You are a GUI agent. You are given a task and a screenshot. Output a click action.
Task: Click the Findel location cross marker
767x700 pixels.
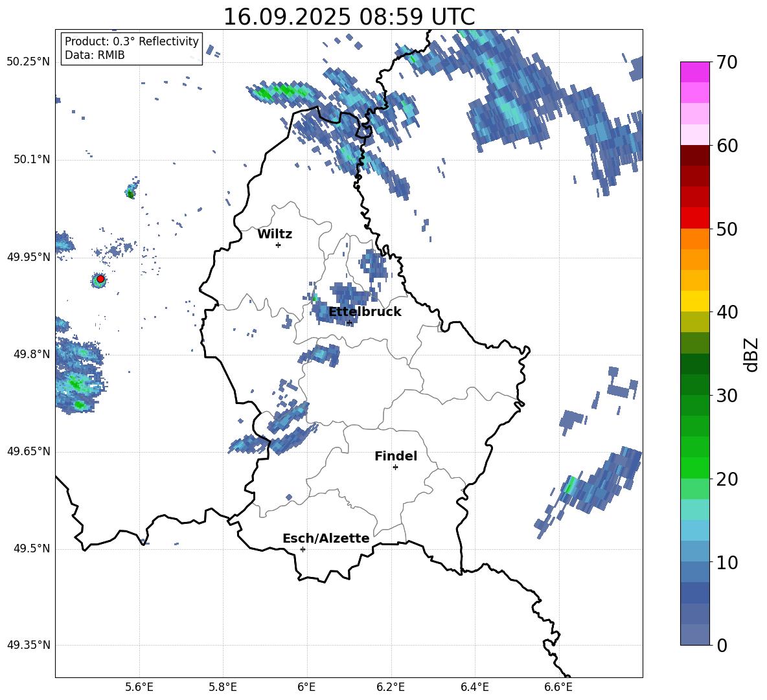pos(395,468)
